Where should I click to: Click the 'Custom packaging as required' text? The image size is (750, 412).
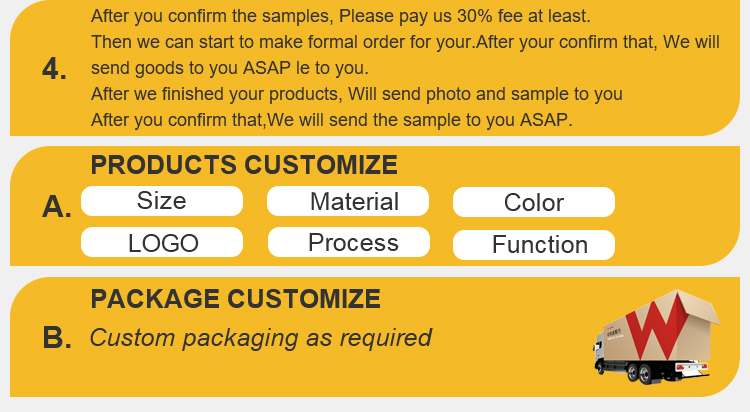click(x=261, y=338)
